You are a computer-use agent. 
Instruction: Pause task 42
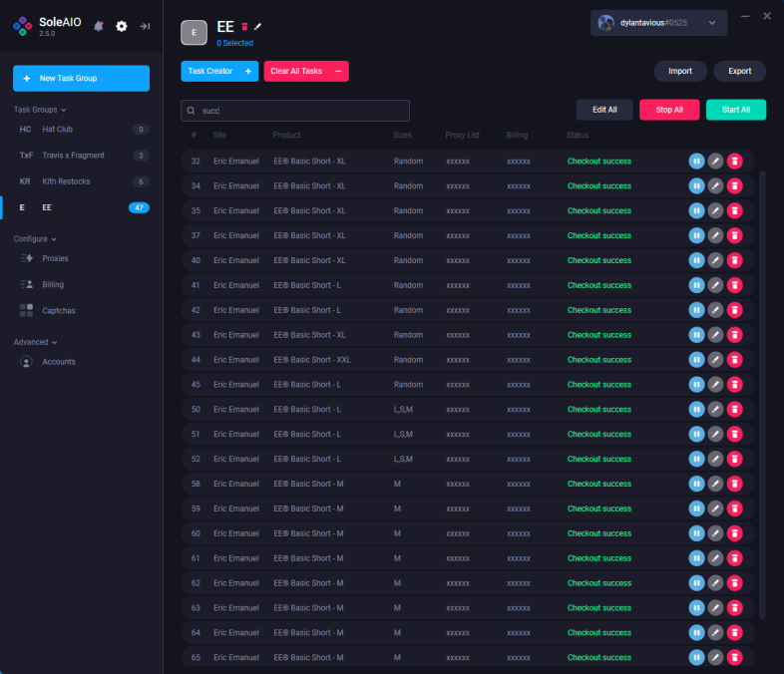[x=696, y=310]
